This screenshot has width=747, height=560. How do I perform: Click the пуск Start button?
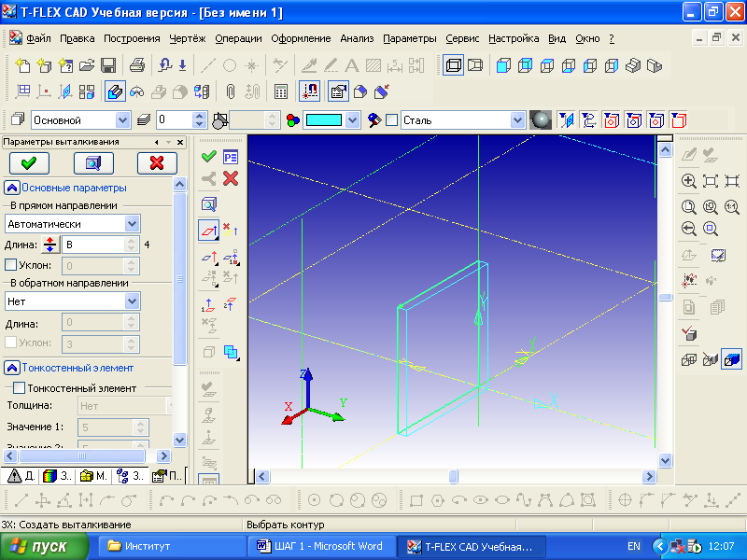43,546
